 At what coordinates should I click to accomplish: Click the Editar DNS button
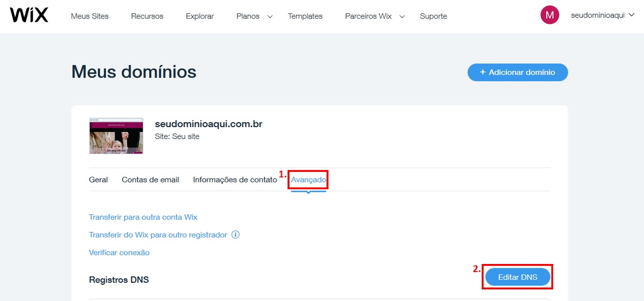[x=518, y=277]
